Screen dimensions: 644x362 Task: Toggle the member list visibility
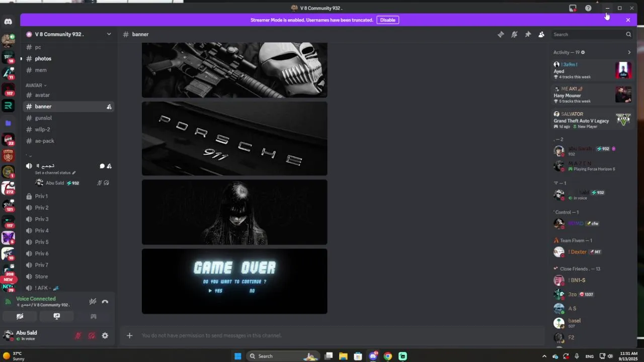(541, 34)
